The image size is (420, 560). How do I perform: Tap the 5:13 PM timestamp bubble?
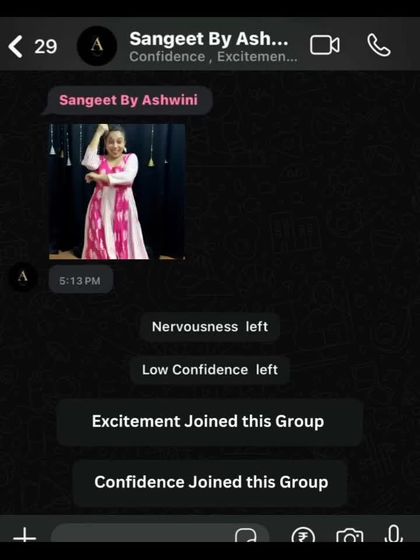tap(80, 281)
